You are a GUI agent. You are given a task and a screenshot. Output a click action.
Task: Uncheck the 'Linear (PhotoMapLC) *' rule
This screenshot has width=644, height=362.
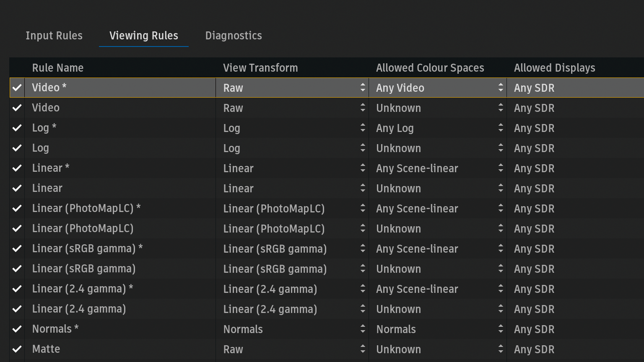coord(17,209)
